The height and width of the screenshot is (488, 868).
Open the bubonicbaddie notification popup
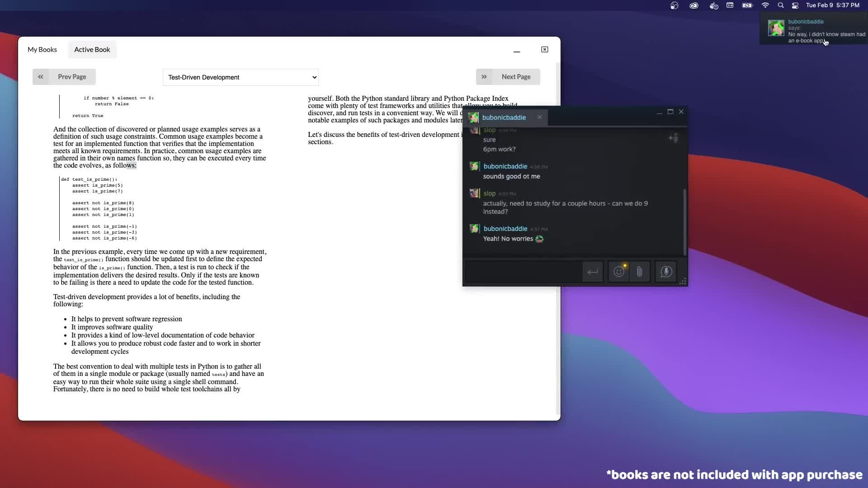point(814,31)
